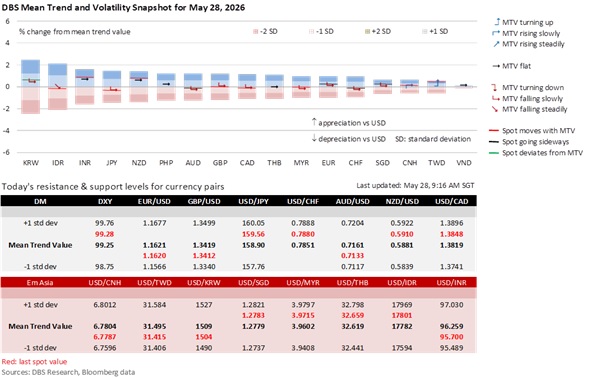Viewport: 605px width, 378px height.
Task: Click the +2 SD legend color swatch
Action: click(367, 32)
